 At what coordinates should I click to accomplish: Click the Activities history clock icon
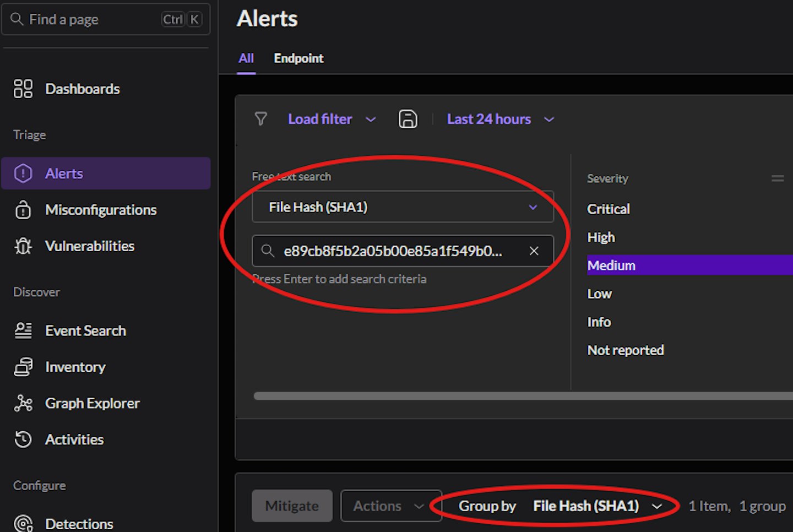coord(23,439)
